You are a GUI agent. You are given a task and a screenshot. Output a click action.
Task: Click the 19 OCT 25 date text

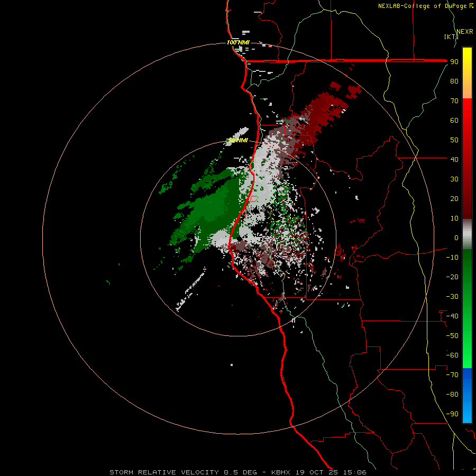pyautogui.click(x=317, y=472)
